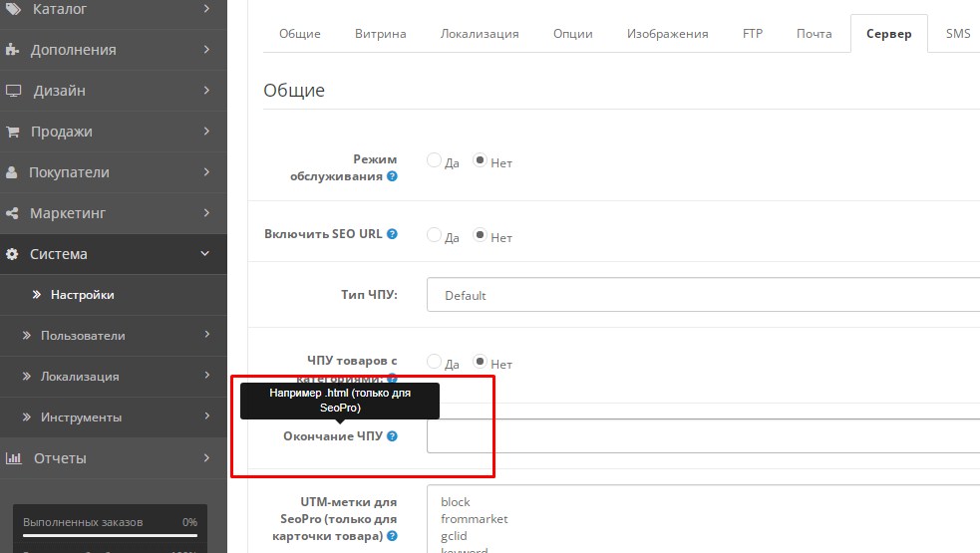Click 'frommarket' in UTM textarea
The image size is (980, 553).
tap(474, 519)
